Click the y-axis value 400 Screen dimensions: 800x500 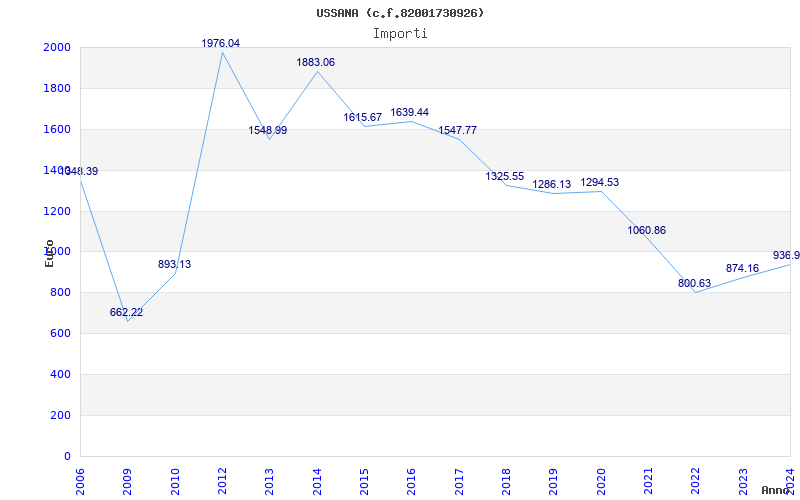[61, 374]
